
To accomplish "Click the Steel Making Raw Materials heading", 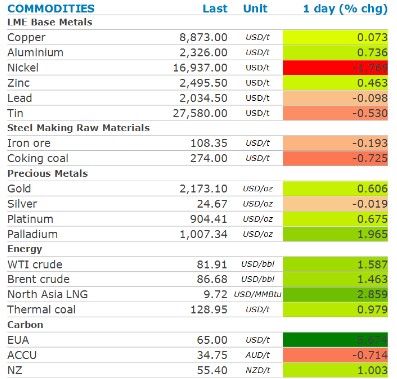I will tap(78, 128).
